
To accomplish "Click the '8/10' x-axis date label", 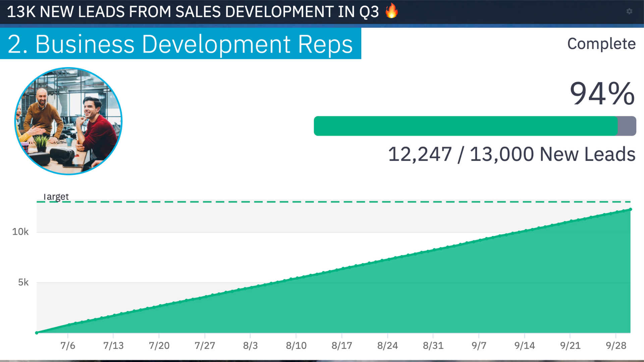I will pos(296,346).
